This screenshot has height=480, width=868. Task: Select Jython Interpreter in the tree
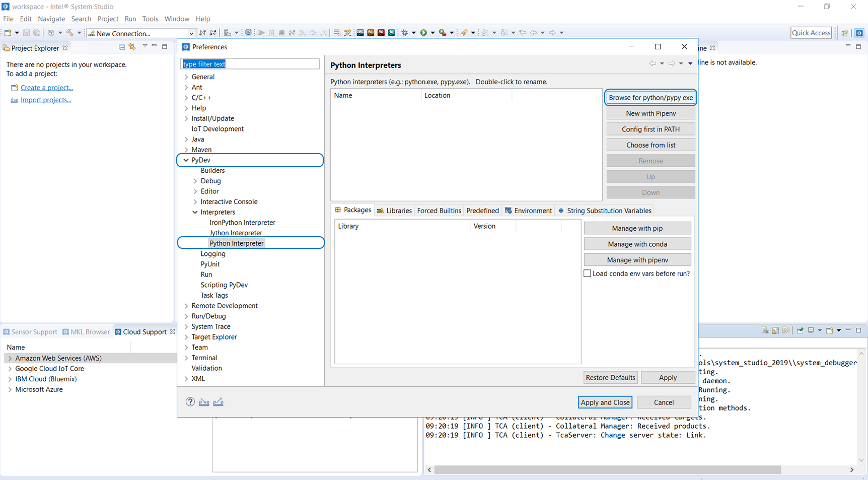[236, 233]
